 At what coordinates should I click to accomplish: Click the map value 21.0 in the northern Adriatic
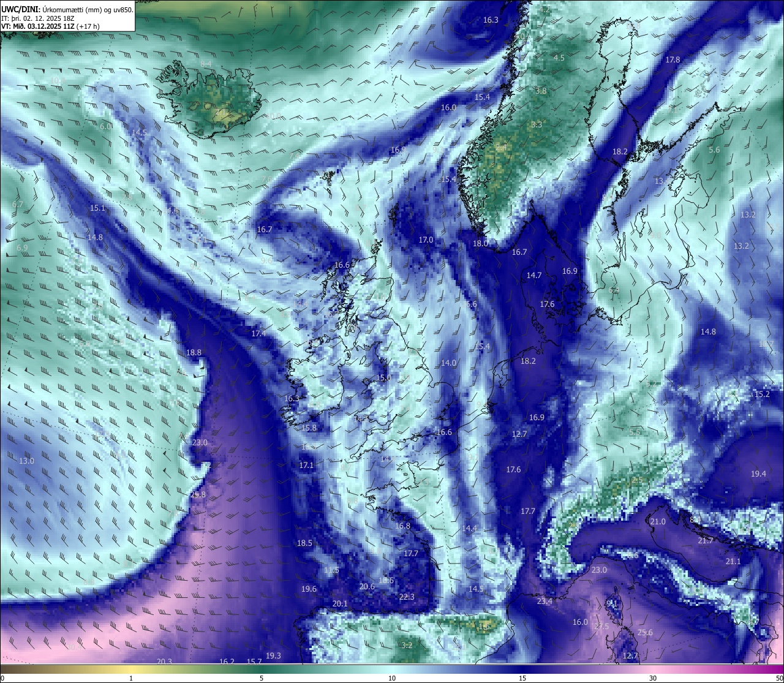pyautogui.click(x=657, y=521)
